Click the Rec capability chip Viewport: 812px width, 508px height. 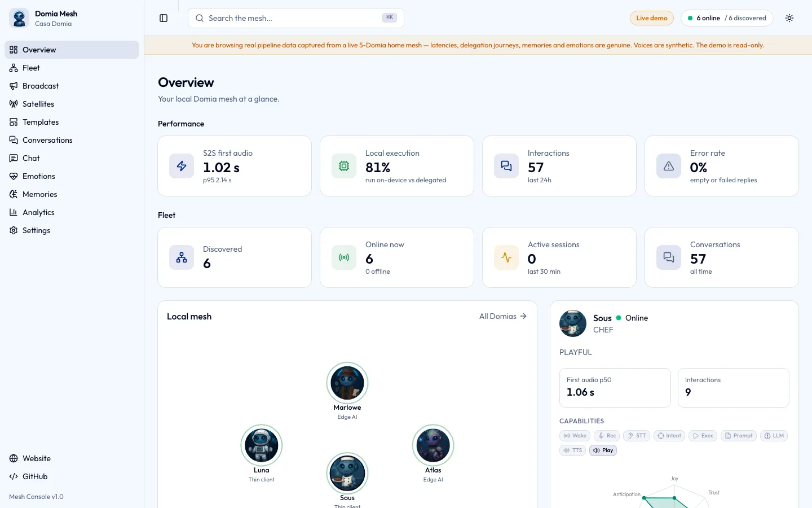tap(607, 436)
